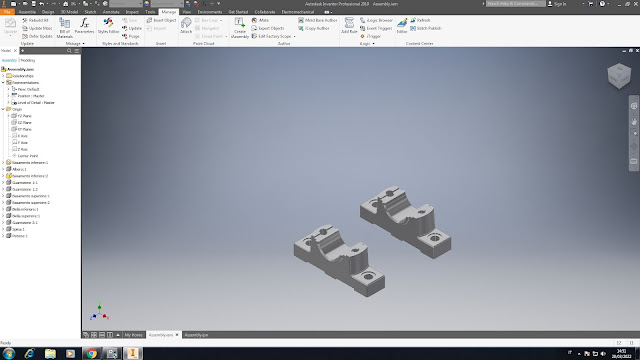Open the iLogic Browser

click(x=376, y=20)
